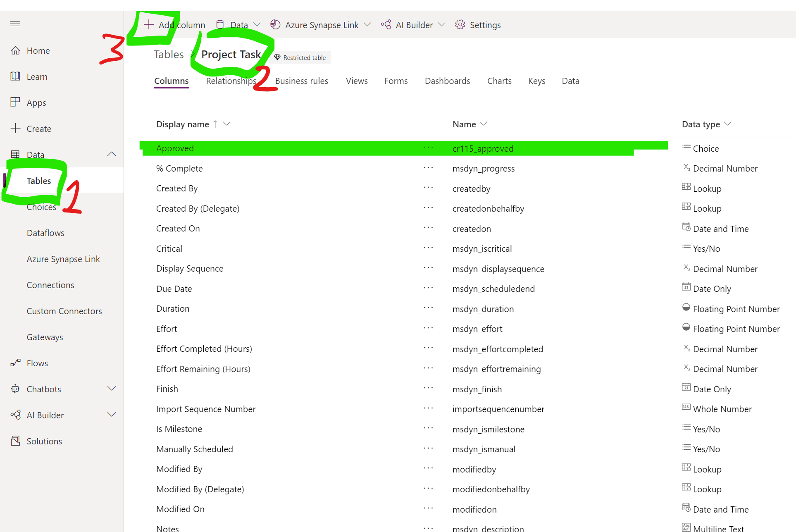Click the Create plus icon in sidebar
This screenshot has width=796, height=532.
point(15,129)
